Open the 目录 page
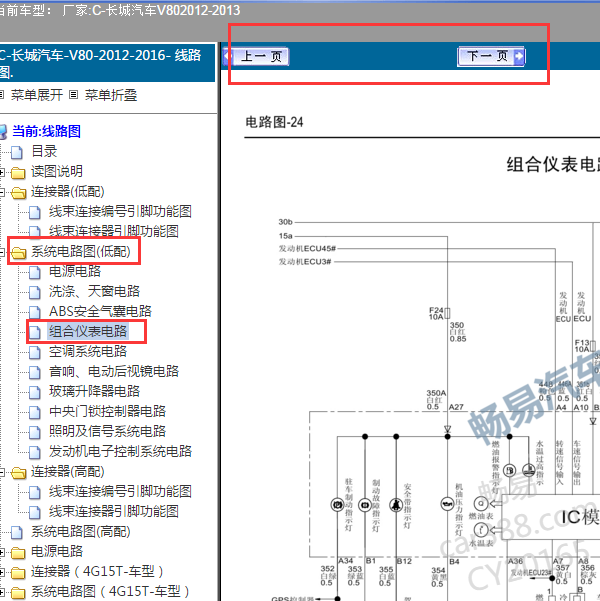The height and width of the screenshot is (601, 600). point(44,151)
